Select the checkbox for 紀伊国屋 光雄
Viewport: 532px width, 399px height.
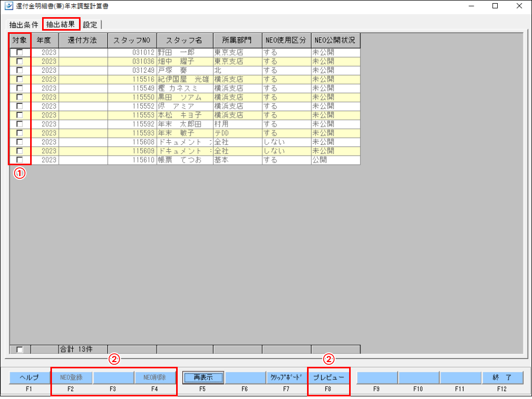coord(20,79)
